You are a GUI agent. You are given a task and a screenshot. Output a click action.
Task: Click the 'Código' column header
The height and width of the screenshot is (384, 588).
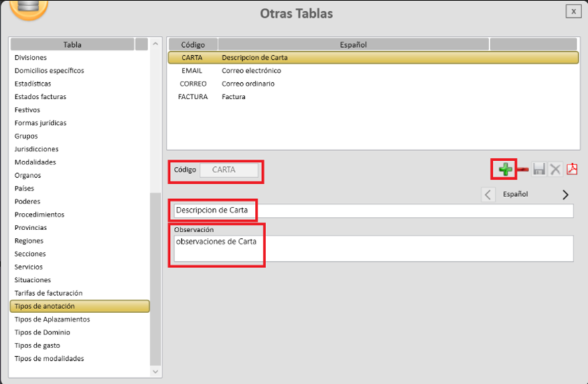192,44
